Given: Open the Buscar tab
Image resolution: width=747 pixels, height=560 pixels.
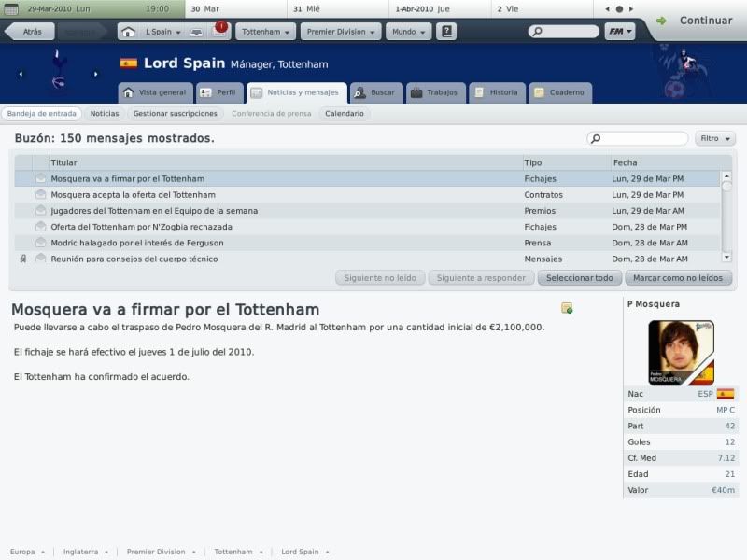Looking at the screenshot, I should point(376,92).
